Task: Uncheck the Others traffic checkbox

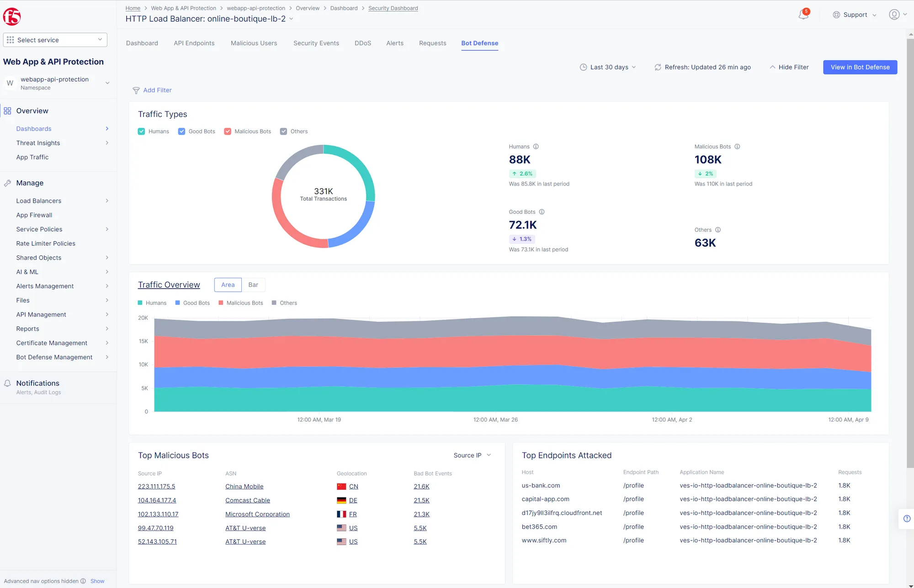Action: [x=284, y=131]
